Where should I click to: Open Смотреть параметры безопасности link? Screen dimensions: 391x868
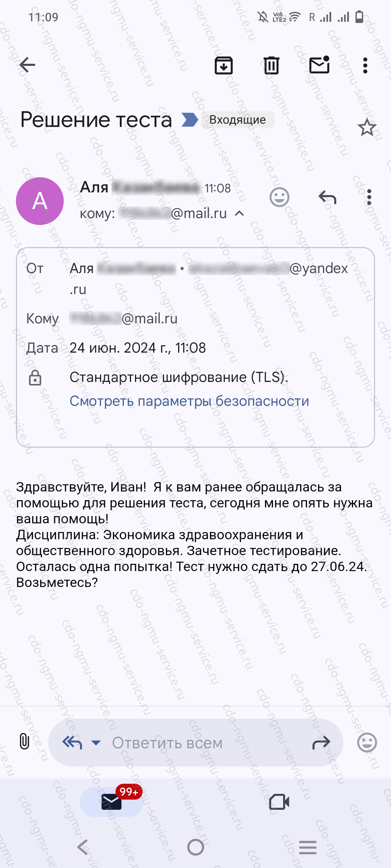[189, 401]
